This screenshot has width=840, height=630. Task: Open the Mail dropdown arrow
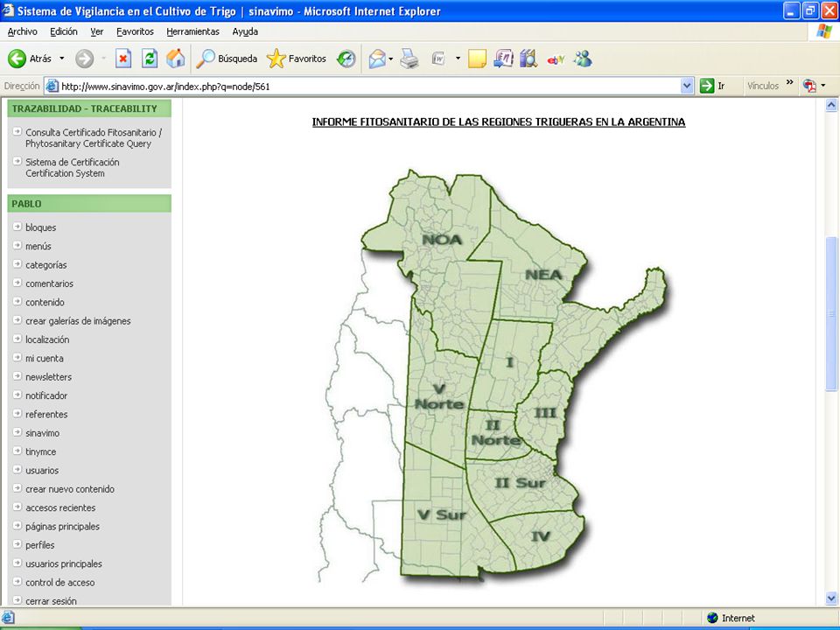click(390, 59)
